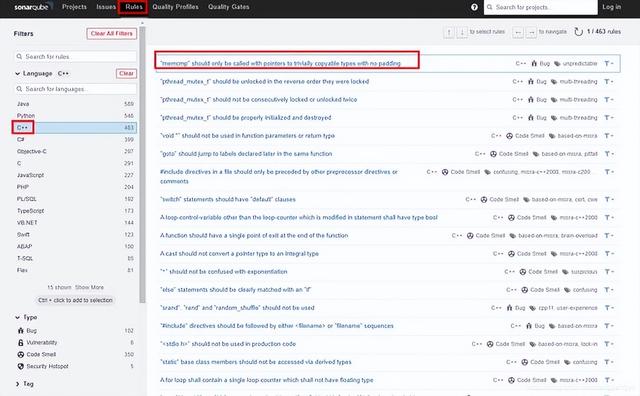
Task: Click Code Smell icon in Type filter
Action: pyautogui.click(x=20, y=354)
